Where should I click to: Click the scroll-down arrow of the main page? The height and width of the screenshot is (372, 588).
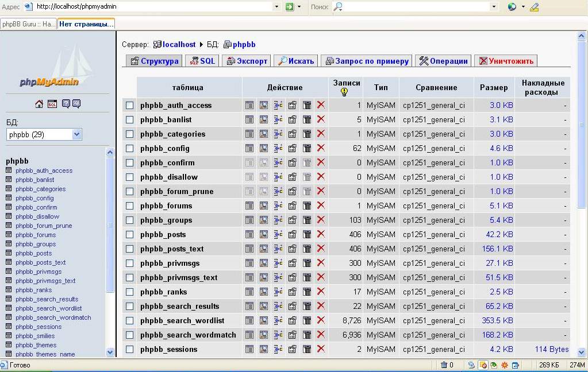coord(582,352)
